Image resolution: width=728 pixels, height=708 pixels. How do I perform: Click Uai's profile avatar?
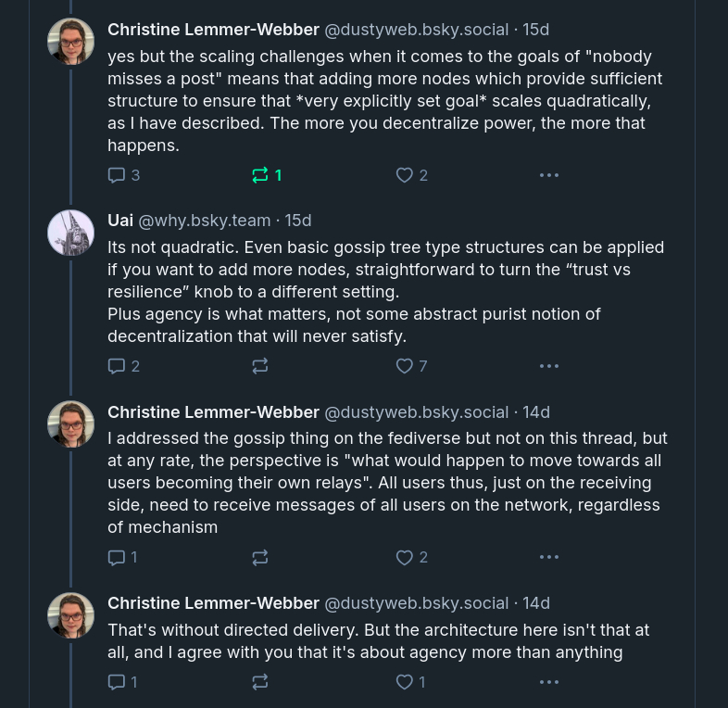[71, 233]
